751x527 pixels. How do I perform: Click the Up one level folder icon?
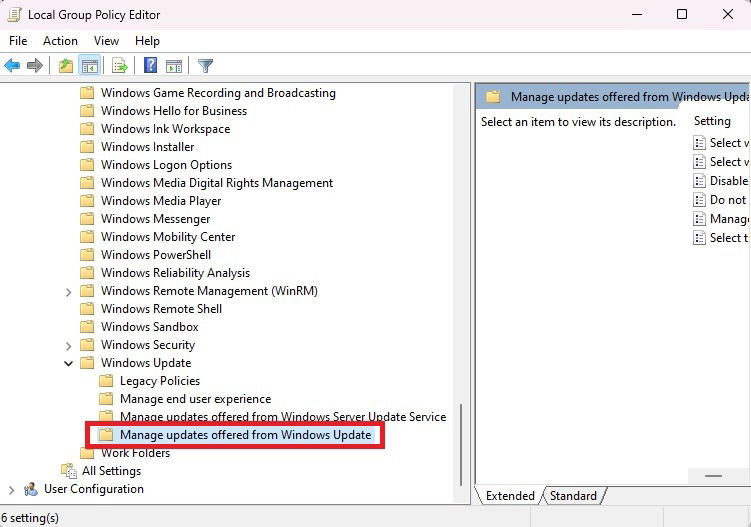pos(66,65)
